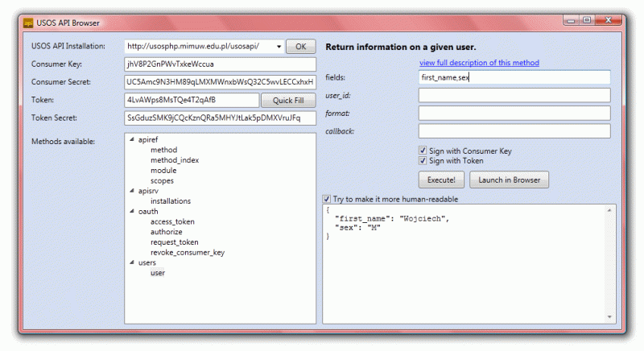Click the fields input box
This screenshot has height=351, width=644.
(x=514, y=77)
